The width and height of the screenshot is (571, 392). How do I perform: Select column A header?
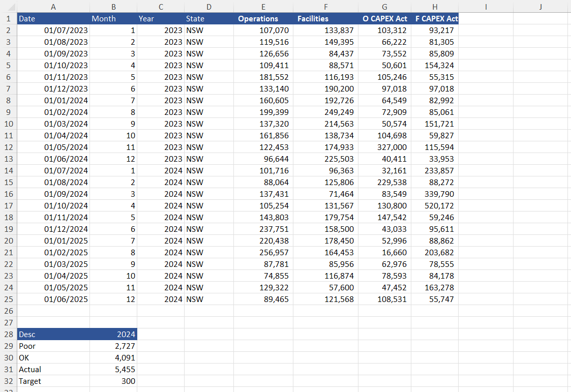(x=53, y=7)
